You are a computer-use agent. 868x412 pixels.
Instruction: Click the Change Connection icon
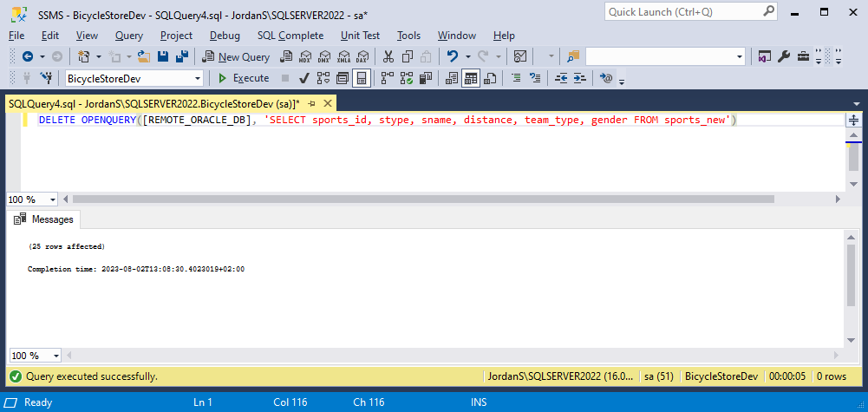pos(47,78)
